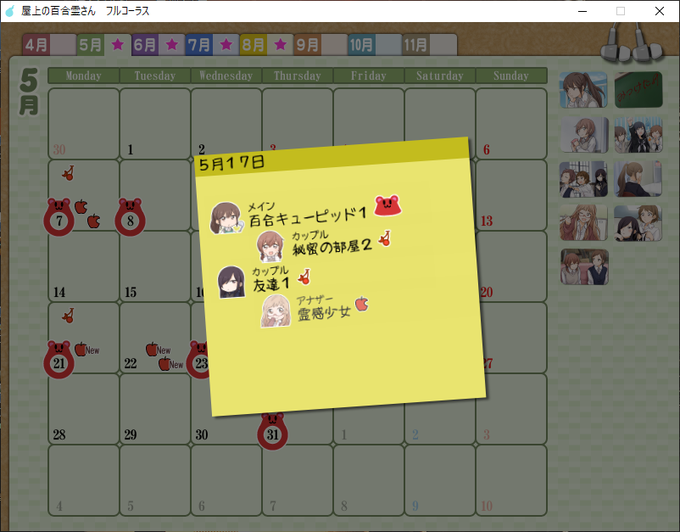Click the cherry icon above May 7
680x532 pixels.
click(x=68, y=173)
